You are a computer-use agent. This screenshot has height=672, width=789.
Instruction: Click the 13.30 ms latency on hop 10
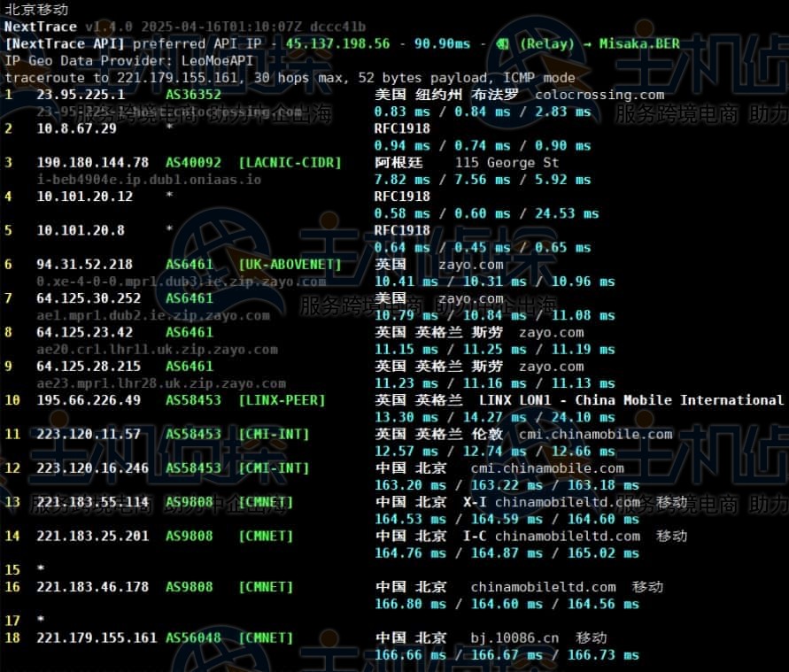(406, 417)
